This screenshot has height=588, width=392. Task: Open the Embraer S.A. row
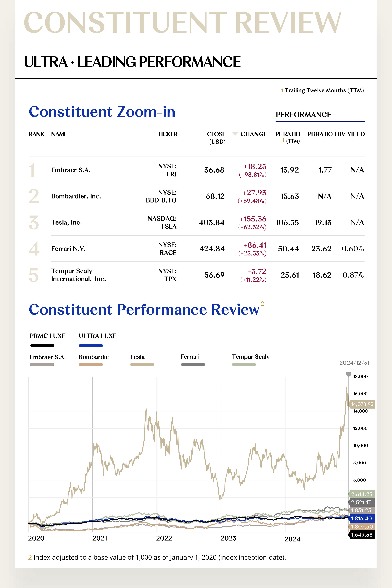click(71, 170)
